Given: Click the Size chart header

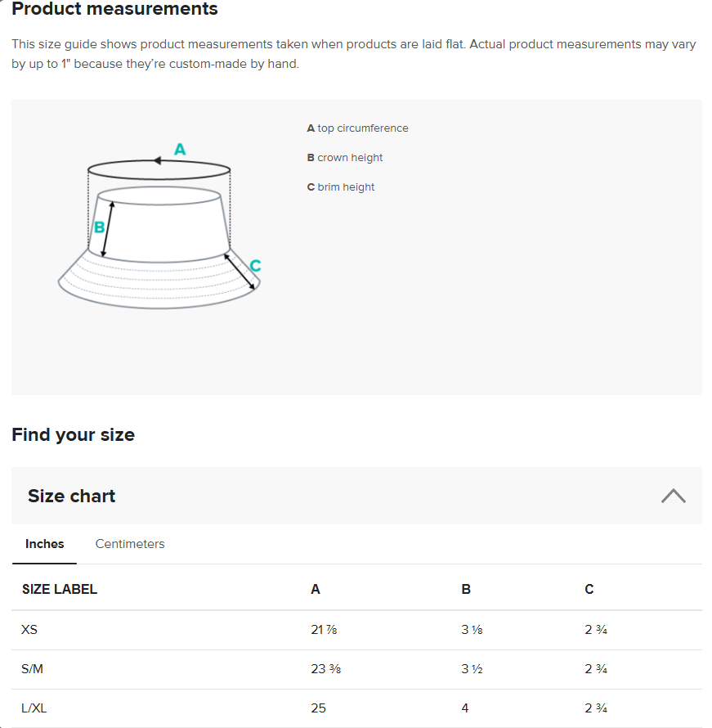Looking at the screenshot, I should click(x=72, y=496).
